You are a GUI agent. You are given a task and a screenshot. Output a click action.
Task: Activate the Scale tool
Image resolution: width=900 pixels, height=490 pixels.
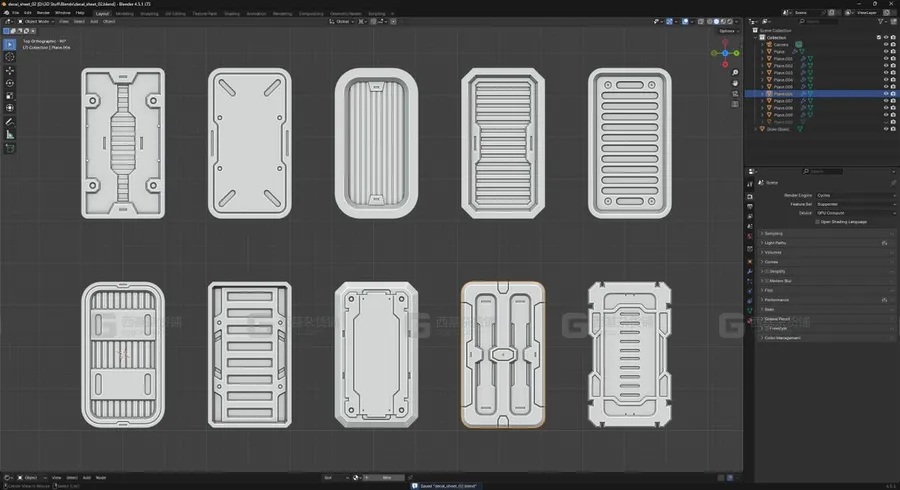coord(10,96)
